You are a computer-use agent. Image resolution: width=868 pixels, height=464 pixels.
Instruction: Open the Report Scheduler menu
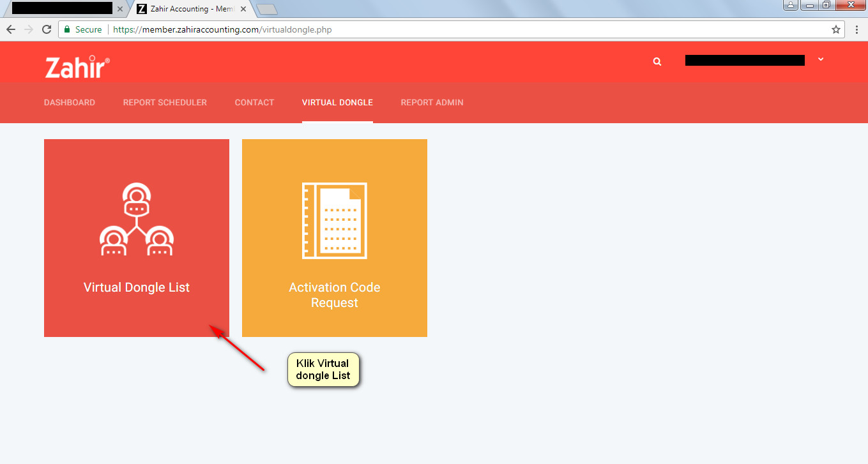165,102
